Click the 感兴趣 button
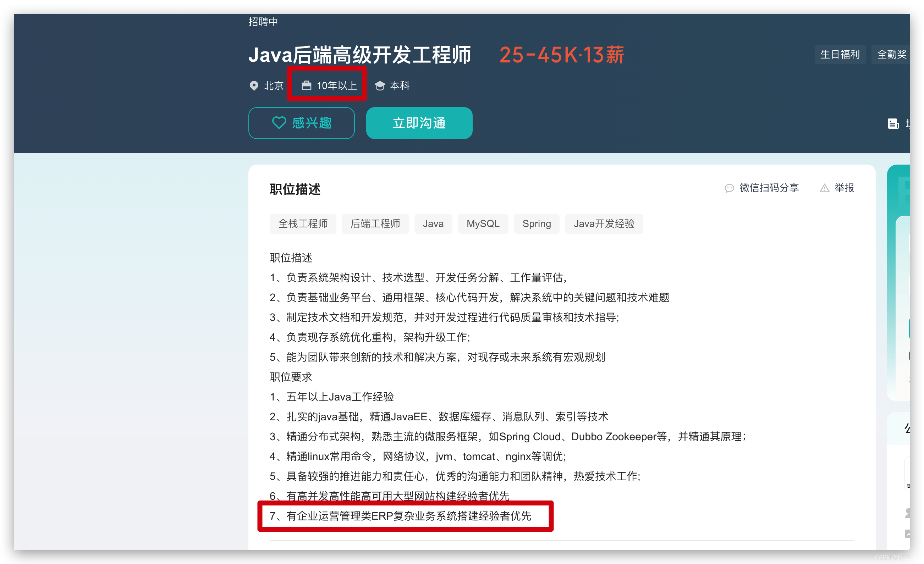924x564 pixels. (x=302, y=123)
